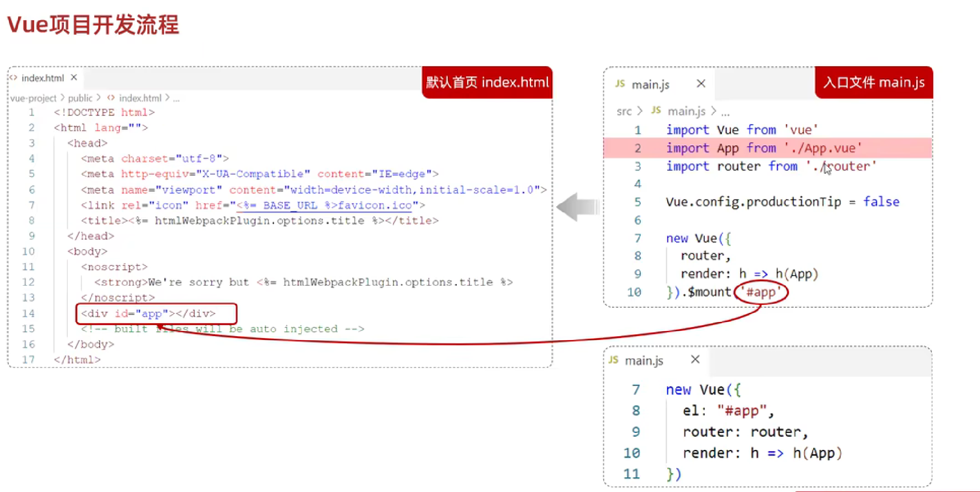Click the HTML file icon on index.html tab
980x492 pixels.
13,78
